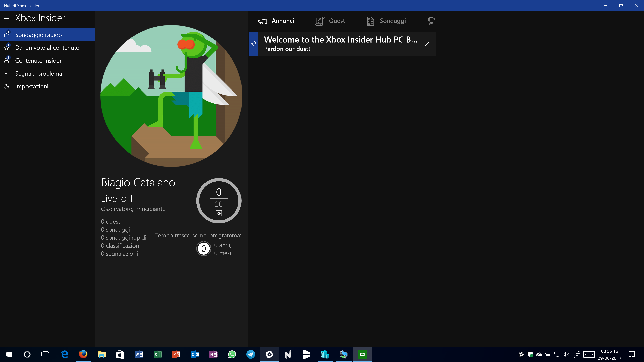
Task: Switch to the Annunci tab
Action: pos(276,21)
